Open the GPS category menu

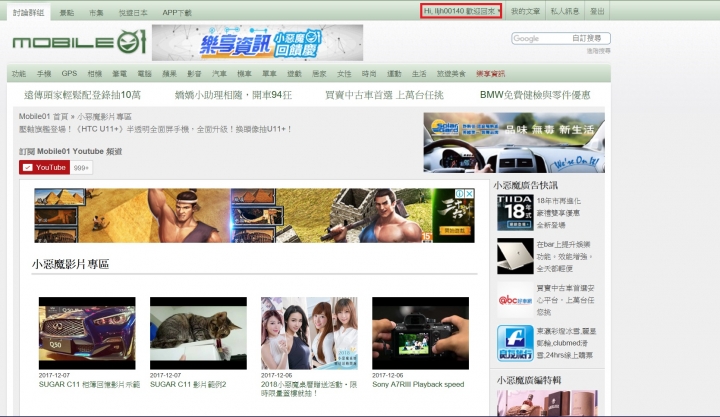click(x=69, y=73)
